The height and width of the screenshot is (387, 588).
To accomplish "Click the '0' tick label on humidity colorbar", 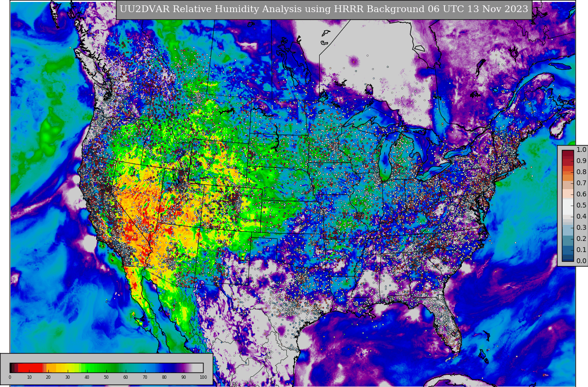I will [10, 377].
